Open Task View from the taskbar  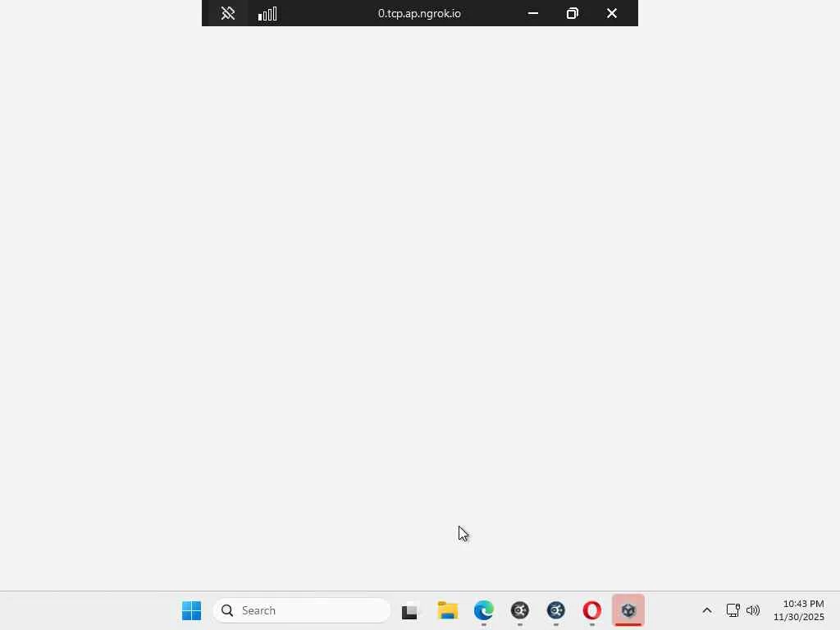tap(410, 610)
